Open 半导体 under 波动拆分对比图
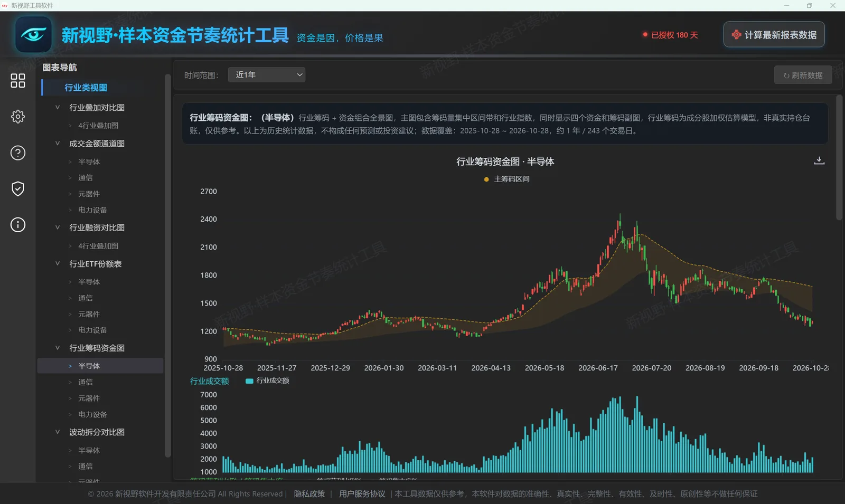 pyautogui.click(x=89, y=450)
